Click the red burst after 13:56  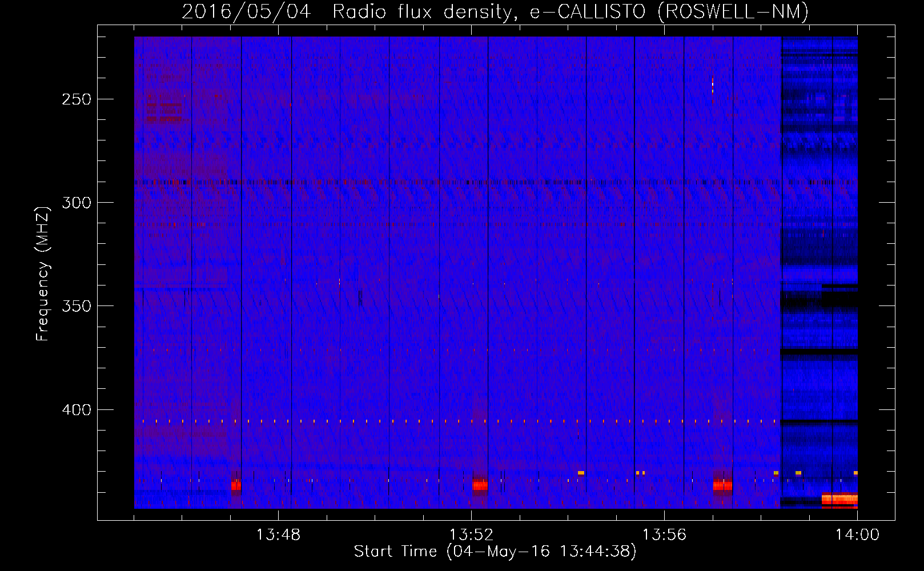pos(722,485)
